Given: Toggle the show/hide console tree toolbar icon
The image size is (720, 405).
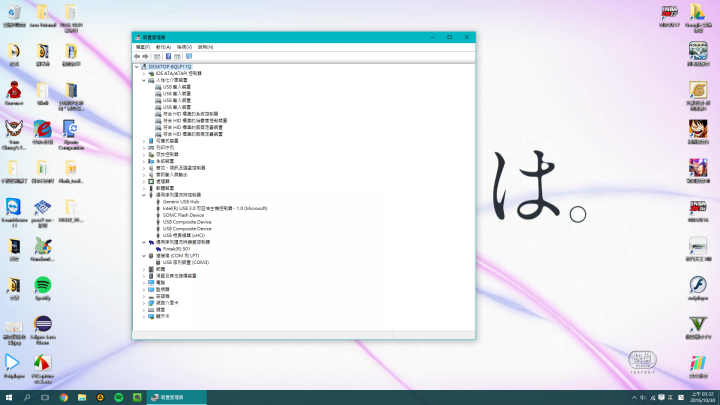Looking at the screenshot, I should [157, 56].
